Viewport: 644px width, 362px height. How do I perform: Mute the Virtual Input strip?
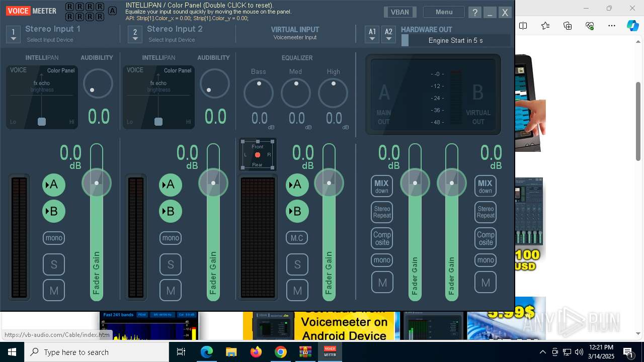(297, 291)
